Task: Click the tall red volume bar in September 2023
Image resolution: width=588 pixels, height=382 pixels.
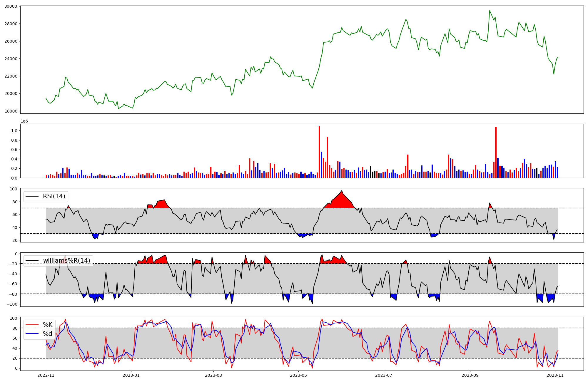Action: coord(496,152)
